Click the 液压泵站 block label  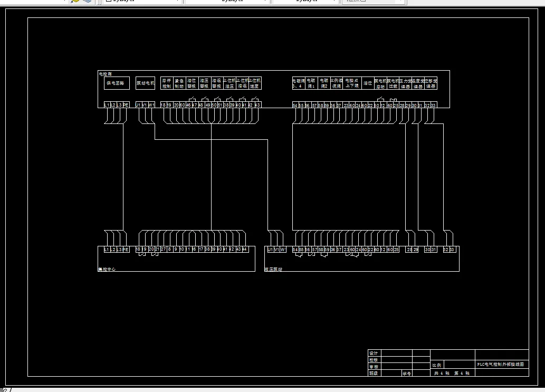pos(273,269)
